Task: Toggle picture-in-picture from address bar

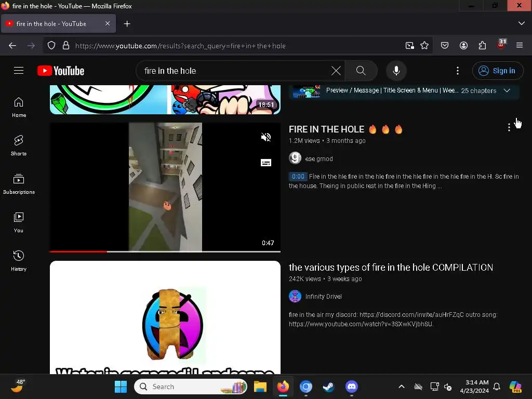Action: (x=409, y=46)
